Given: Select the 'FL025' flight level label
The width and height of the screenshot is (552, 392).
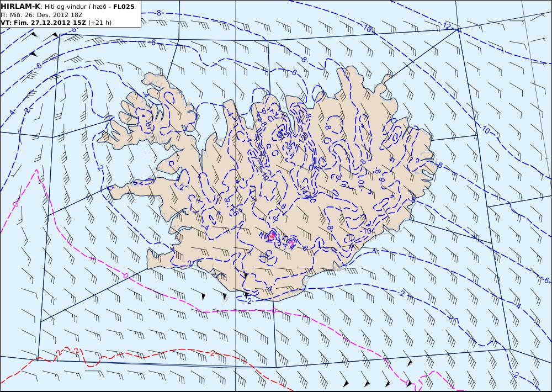Looking at the screenshot, I should coord(124,7).
